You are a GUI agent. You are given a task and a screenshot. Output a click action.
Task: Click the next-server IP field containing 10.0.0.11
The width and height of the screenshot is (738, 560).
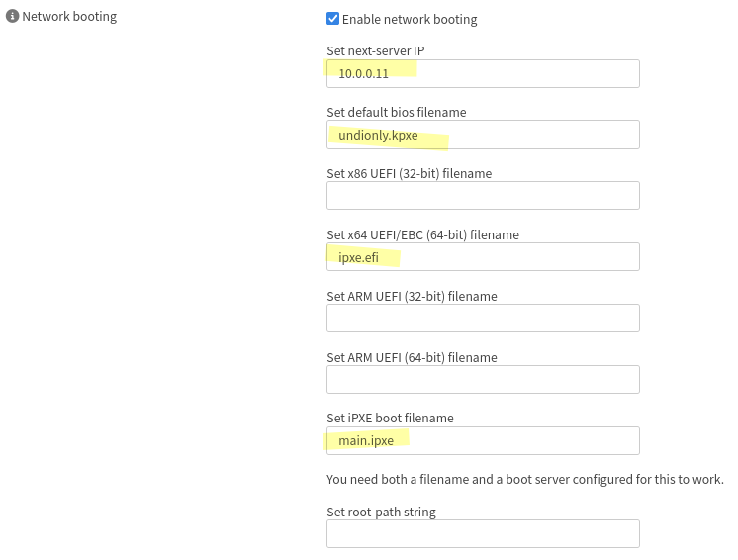483,74
